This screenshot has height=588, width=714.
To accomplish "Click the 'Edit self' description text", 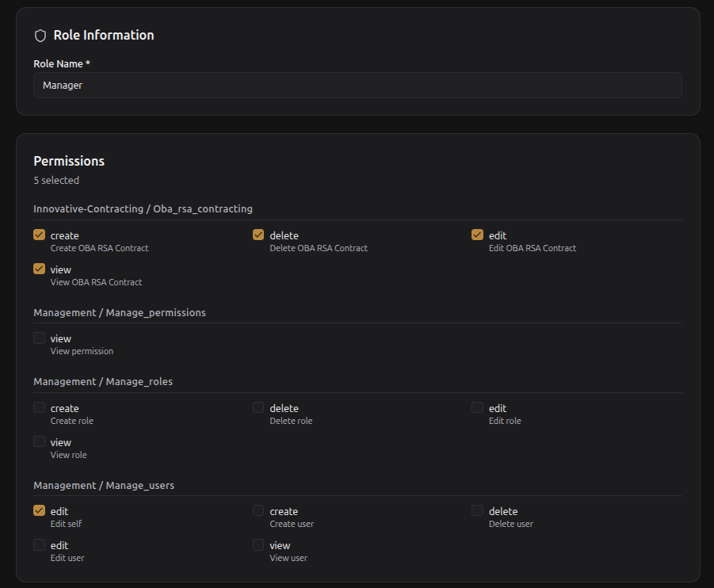I will pyautogui.click(x=66, y=524).
